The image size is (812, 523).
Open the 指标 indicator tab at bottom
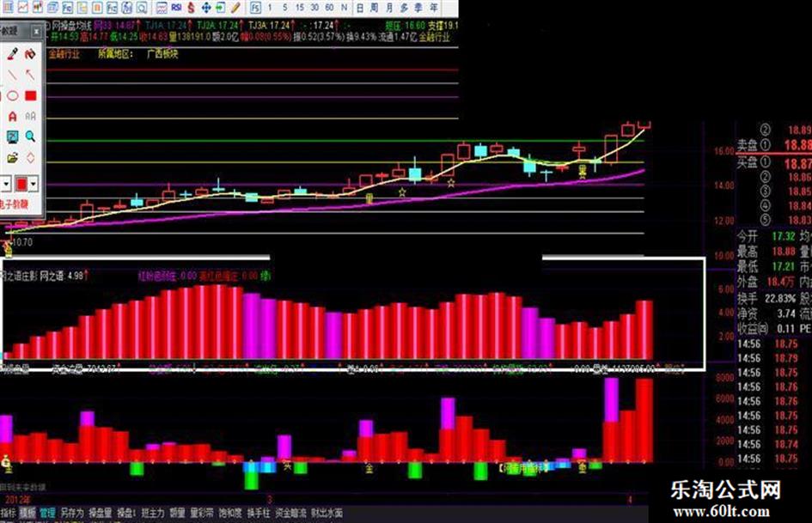tap(9, 513)
